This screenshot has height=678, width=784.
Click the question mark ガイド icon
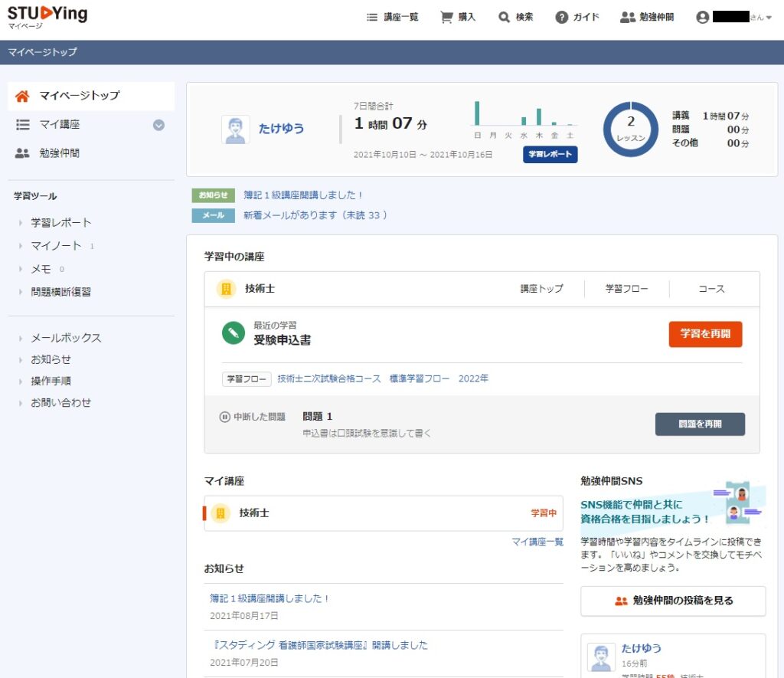coord(561,18)
